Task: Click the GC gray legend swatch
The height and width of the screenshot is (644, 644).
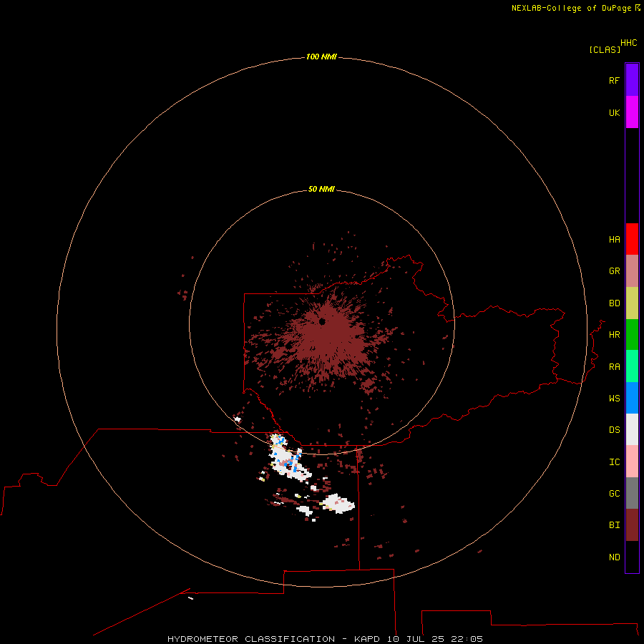Action: 632,493
